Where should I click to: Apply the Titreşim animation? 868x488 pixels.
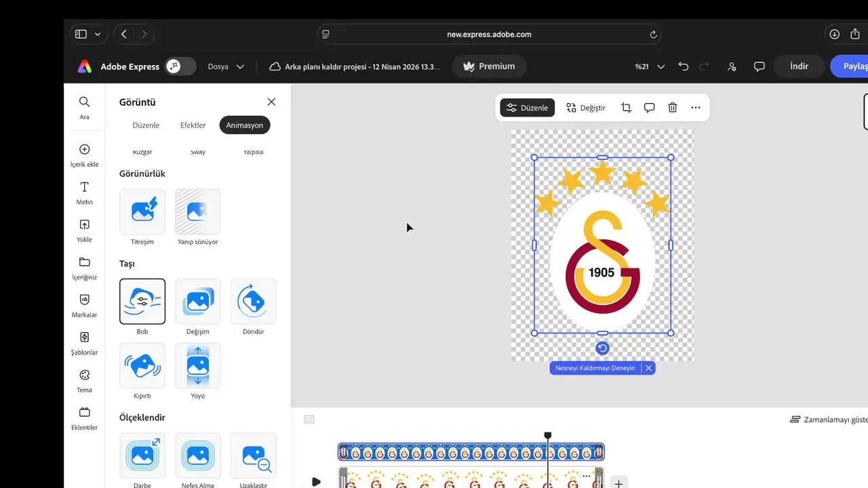[x=142, y=211]
